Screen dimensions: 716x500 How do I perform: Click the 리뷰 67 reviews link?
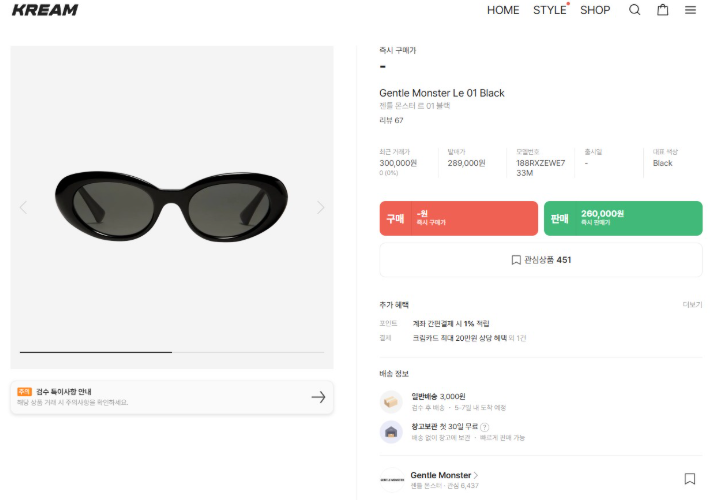[391, 120]
